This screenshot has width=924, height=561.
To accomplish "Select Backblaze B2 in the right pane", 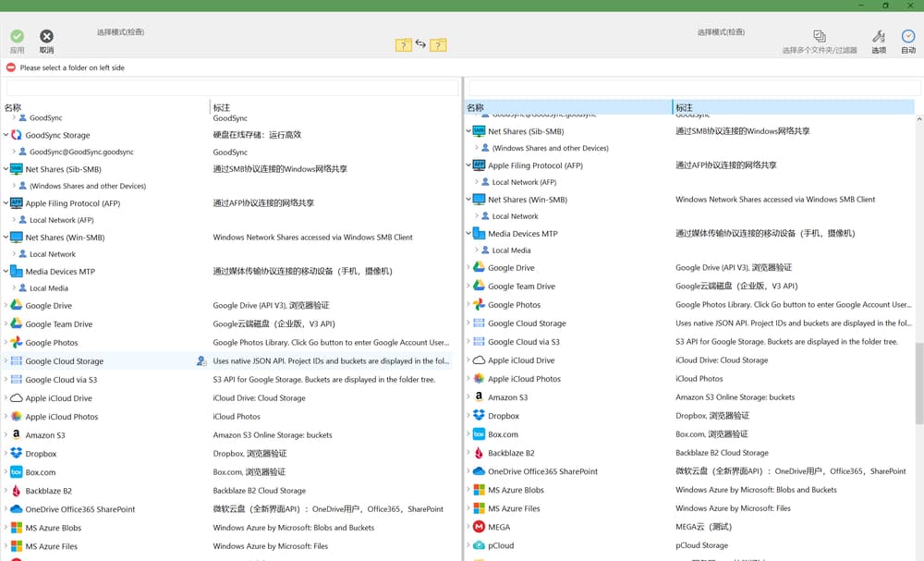I will [511, 453].
